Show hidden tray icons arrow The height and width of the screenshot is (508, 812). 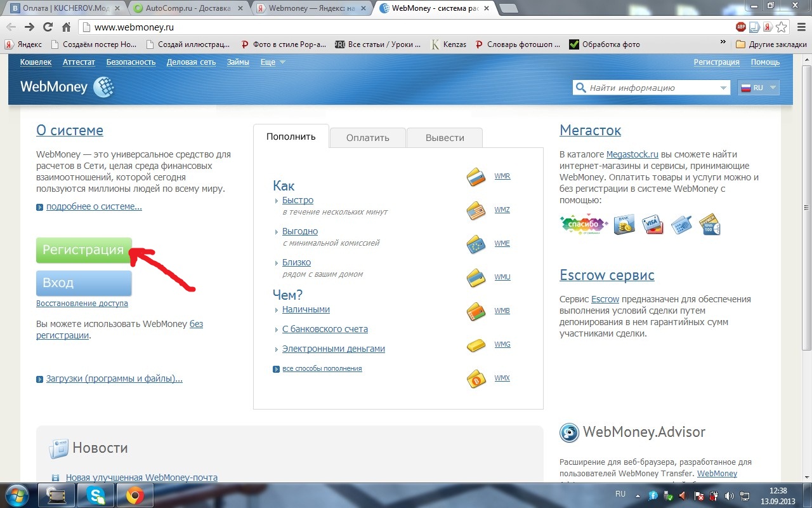pyautogui.click(x=638, y=495)
